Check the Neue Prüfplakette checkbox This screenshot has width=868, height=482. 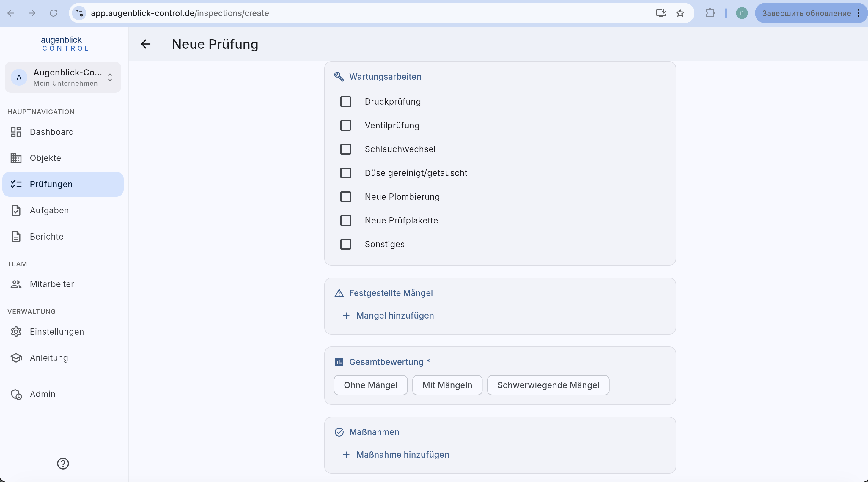click(x=345, y=220)
